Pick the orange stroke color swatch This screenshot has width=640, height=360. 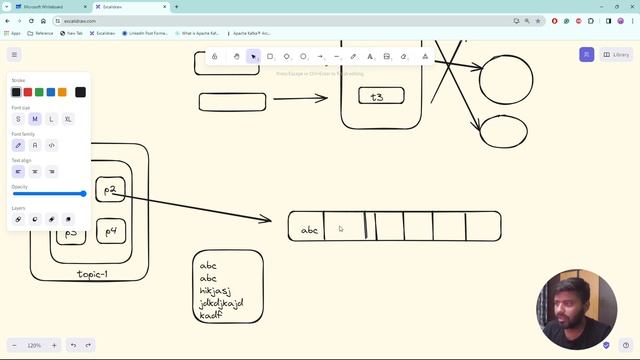[x=62, y=92]
